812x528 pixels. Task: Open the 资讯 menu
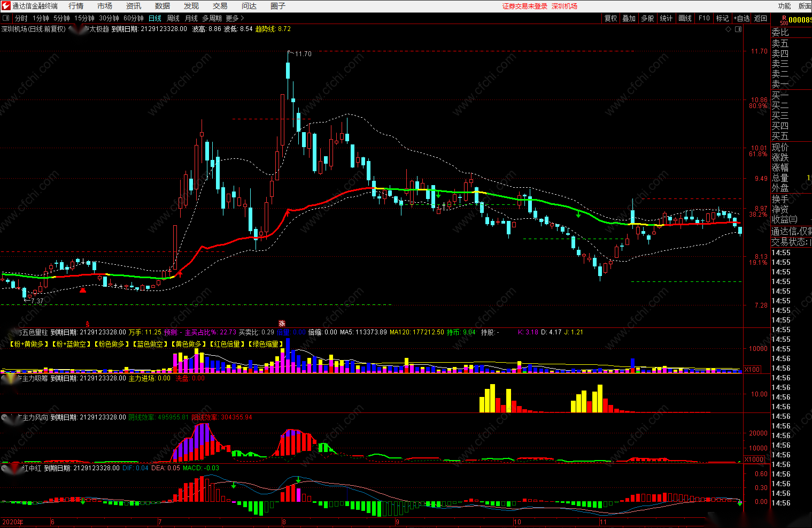(x=134, y=6)
